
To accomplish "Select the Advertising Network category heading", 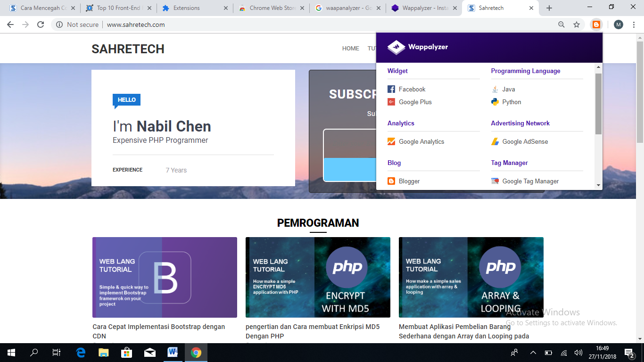I will (520, 123).
